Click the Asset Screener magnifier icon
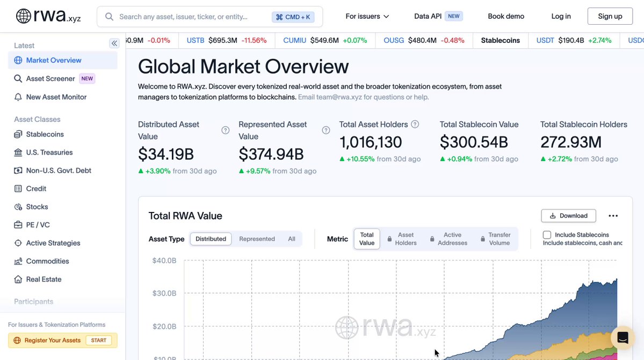Screen dimensions: 644x360 (18, 79)
